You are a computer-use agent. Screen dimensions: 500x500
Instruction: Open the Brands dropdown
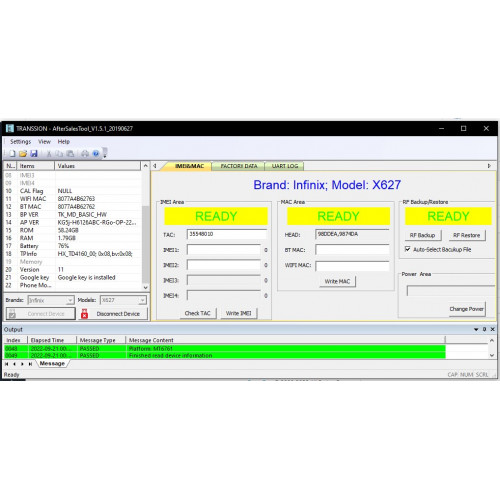point(70,300)
